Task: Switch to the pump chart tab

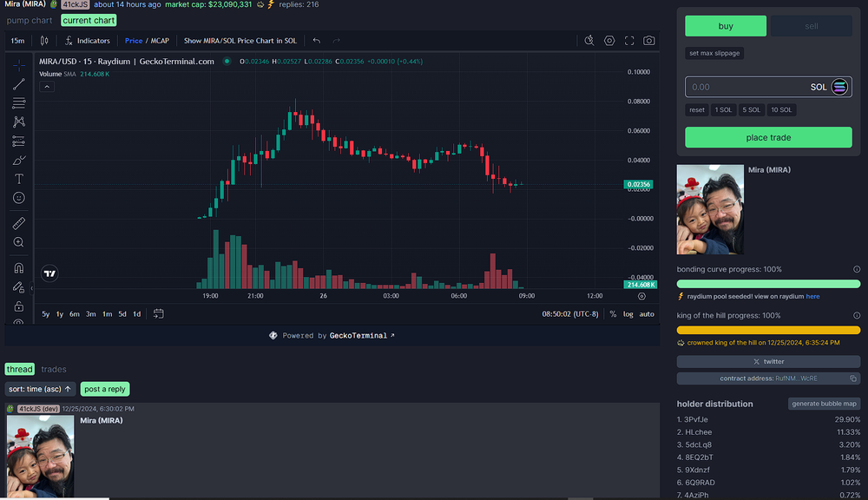Action: click(30, 21)
